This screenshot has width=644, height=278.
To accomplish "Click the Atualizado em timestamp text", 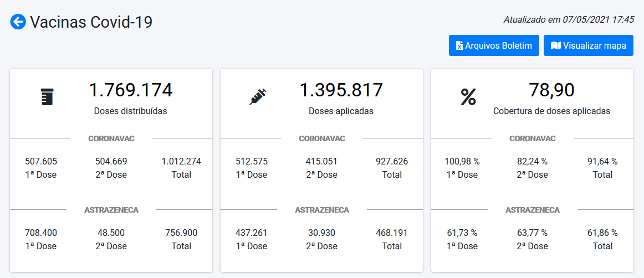I will click(569, 19).
